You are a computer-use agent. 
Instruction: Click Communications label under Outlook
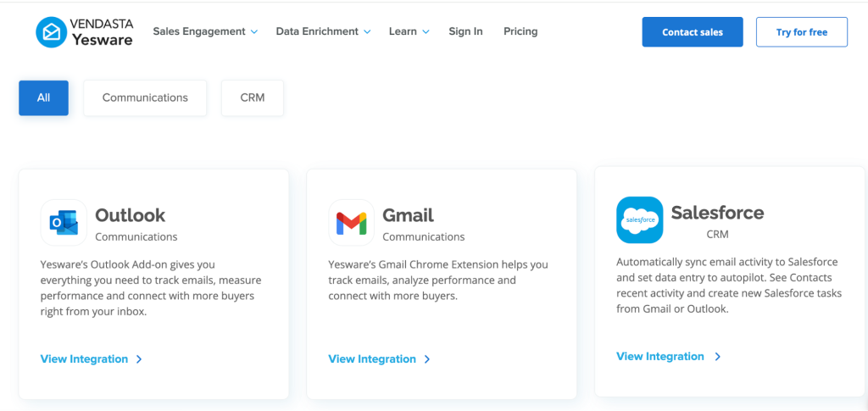tap(136, 236)
